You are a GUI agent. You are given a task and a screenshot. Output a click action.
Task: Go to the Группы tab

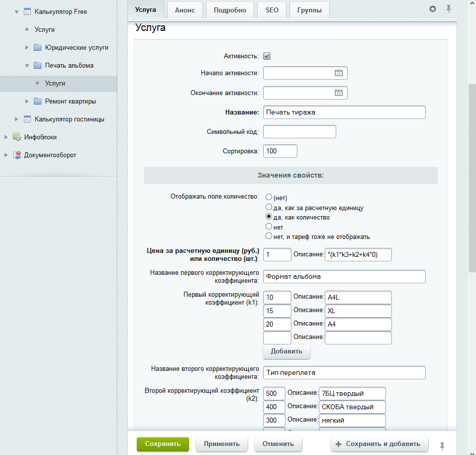(309, 10)
